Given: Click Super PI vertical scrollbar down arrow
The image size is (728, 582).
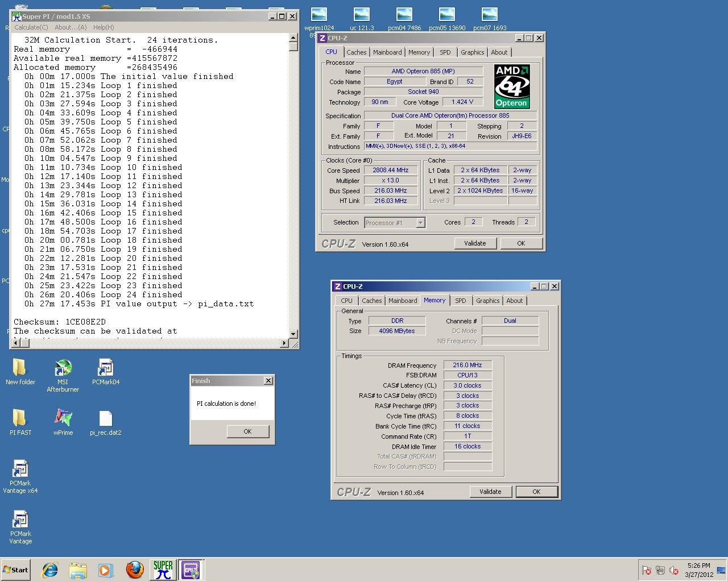Looking at the screenshot, I should (293, 334).
